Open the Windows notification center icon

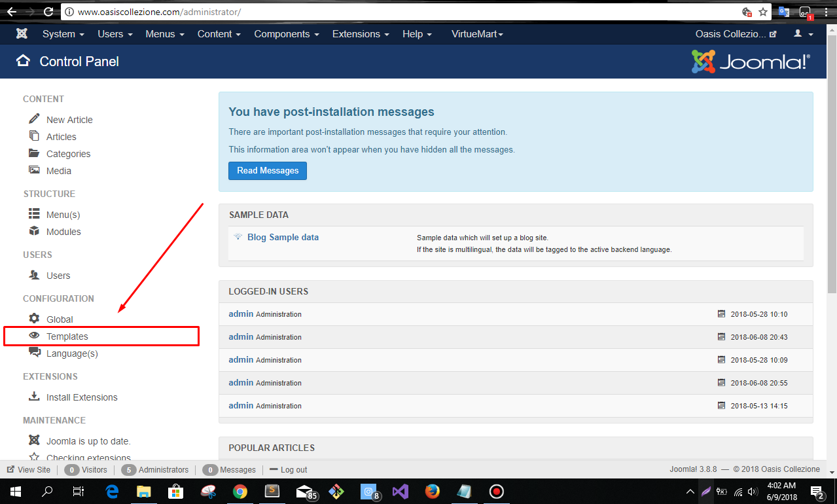point(817,492)
